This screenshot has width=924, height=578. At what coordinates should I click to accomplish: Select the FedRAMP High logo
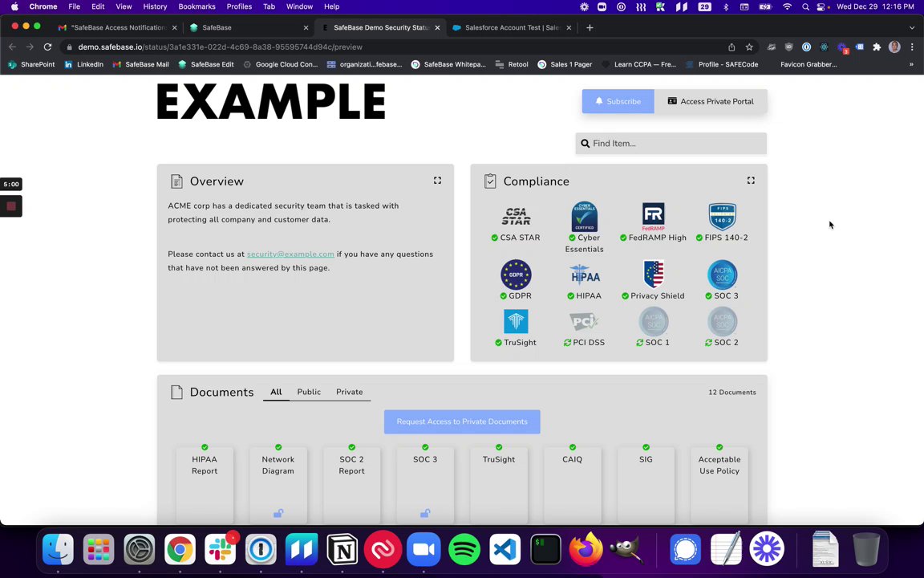[653, 217]
